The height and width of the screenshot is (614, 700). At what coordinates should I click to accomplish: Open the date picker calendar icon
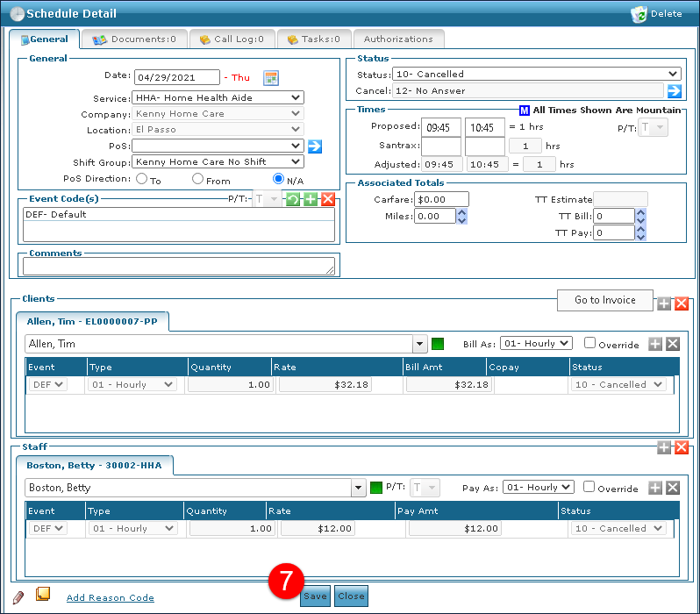(x=271, y=77)
